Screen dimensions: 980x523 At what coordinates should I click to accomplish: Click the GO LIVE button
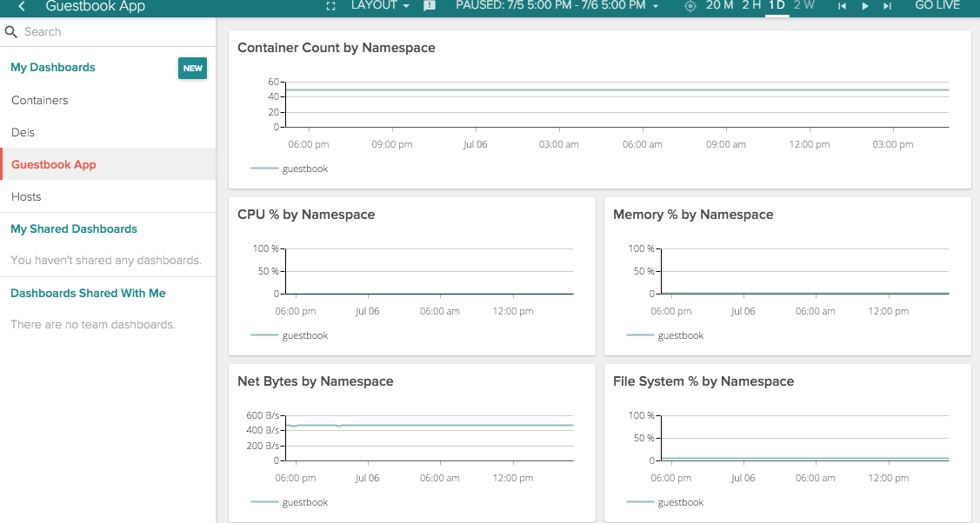coord(937,6)
